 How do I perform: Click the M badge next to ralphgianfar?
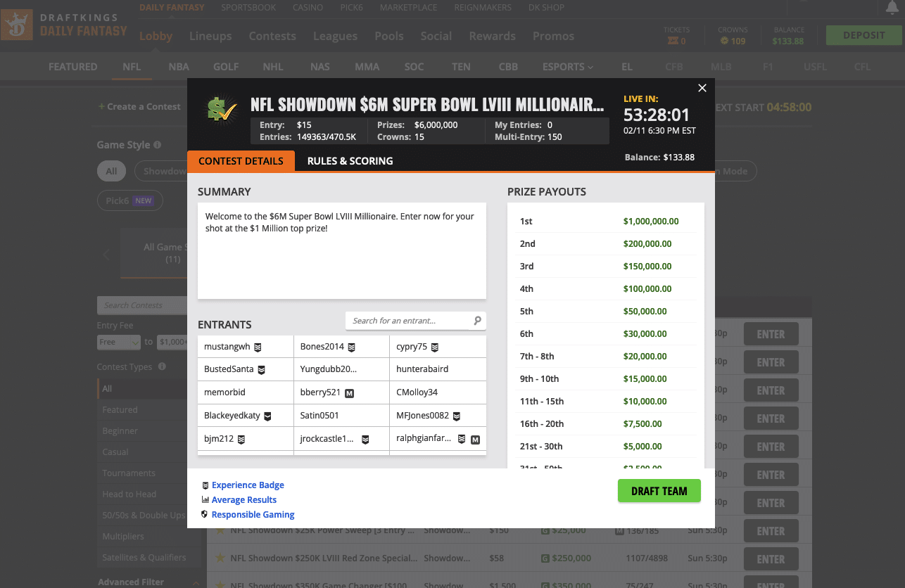point(475,440)
